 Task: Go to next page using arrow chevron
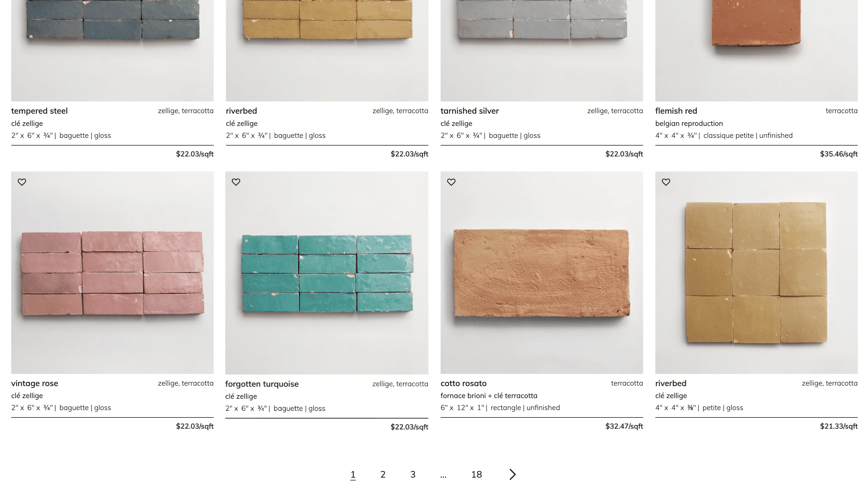pyautogui.click(x=512, y=474)
